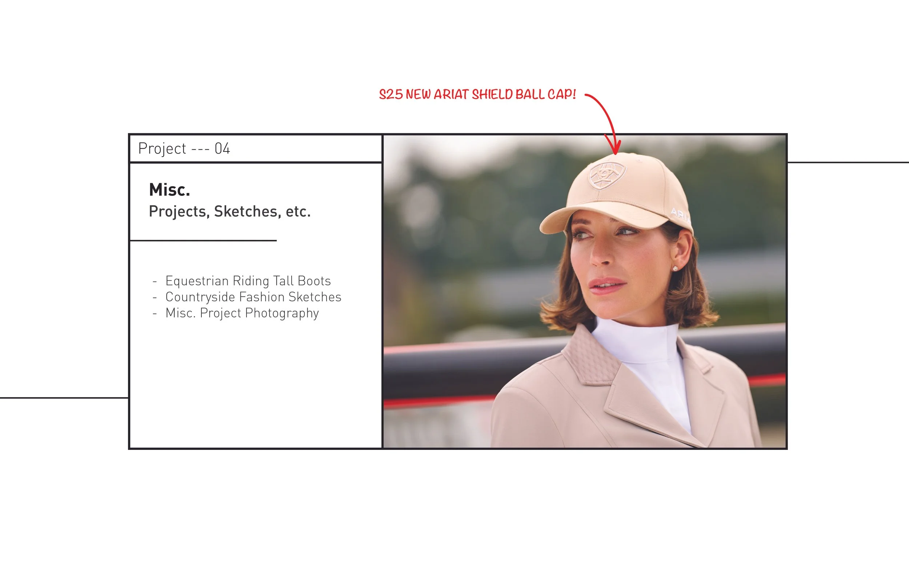The width and height of the screenshot is (909, 588).
Task: Click the bold 'Misc.' heading
Action: (169, 190)
